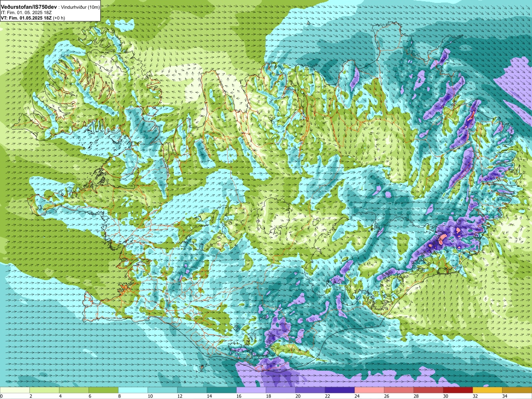Click the legend number 16
Image resolution: width=532 pixels, height=399 pixels.
tap(239, 396)
